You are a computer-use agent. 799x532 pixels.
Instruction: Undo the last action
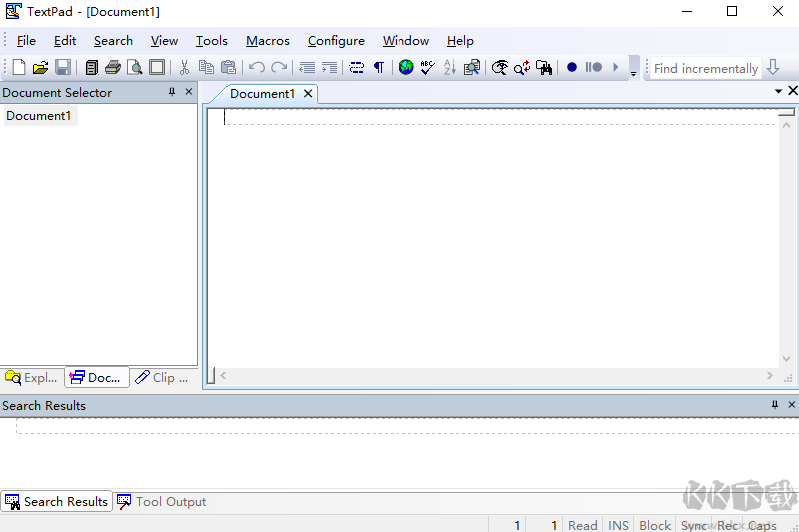pos(257,67)
